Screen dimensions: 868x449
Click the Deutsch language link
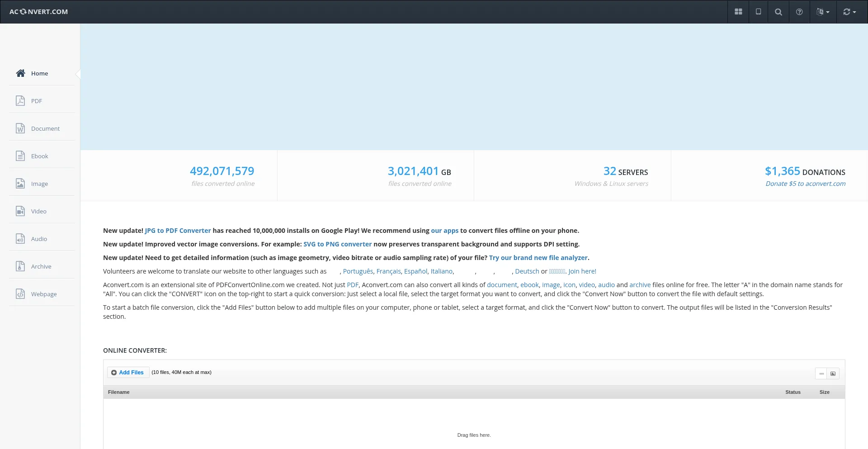(527, 271)
